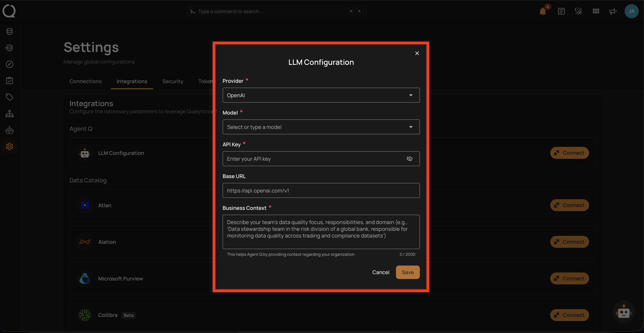Click the command search bar
Image resolution: width=644 pixels, height=333 pixels.
(276, 11)
